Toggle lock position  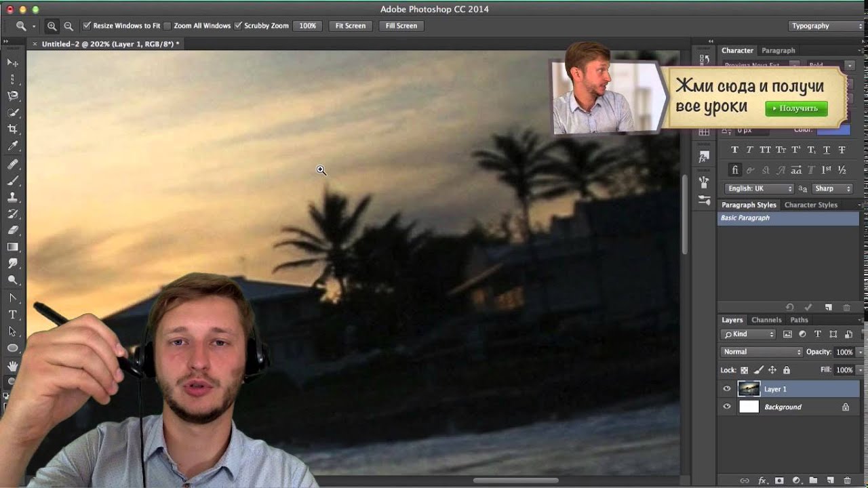click(772, 370)
